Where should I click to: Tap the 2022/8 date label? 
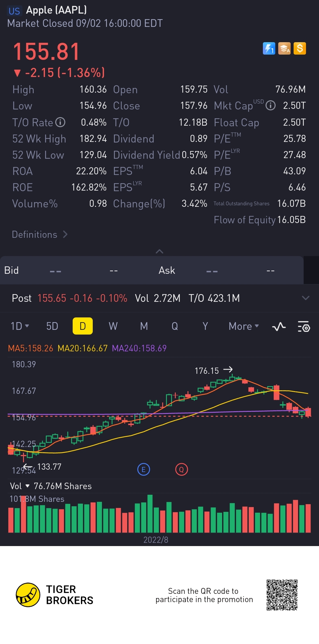[156, 540]
